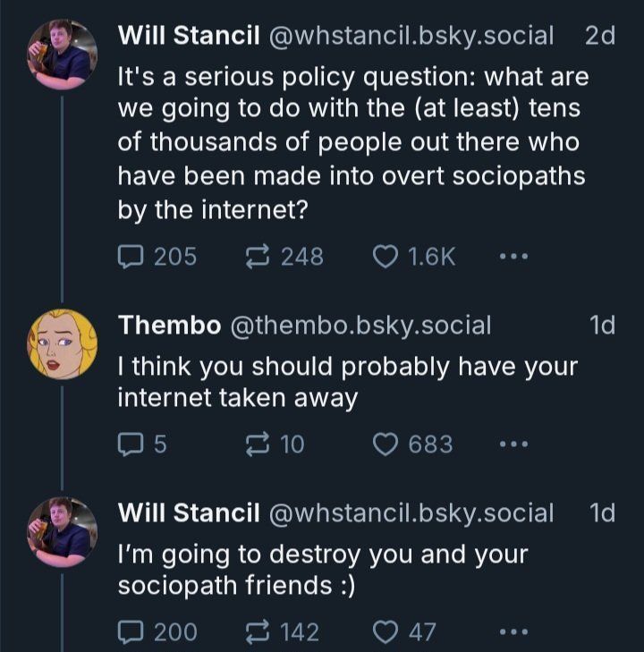
Task: Open Will Stancil's avatar on the bottom post
Action: tap(62, 532)
